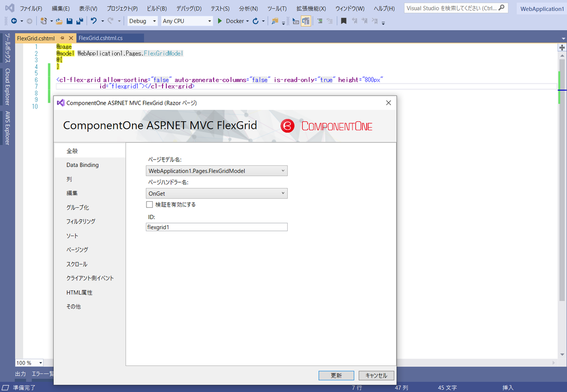Image resolution: width=567 pixels, height=392 pixels.
Task: Select the ページング category
Action: [x=90, y=250]
